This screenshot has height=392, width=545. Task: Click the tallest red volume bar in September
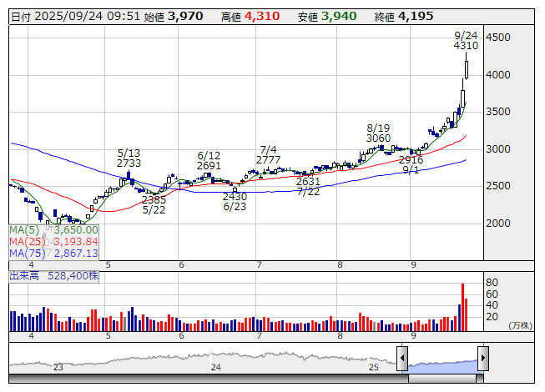click(462, 307)
